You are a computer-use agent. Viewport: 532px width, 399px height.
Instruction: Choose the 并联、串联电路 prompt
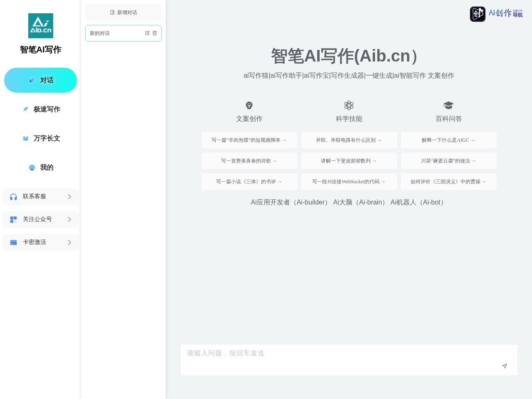pyautogui.click(x=349, y=140)
